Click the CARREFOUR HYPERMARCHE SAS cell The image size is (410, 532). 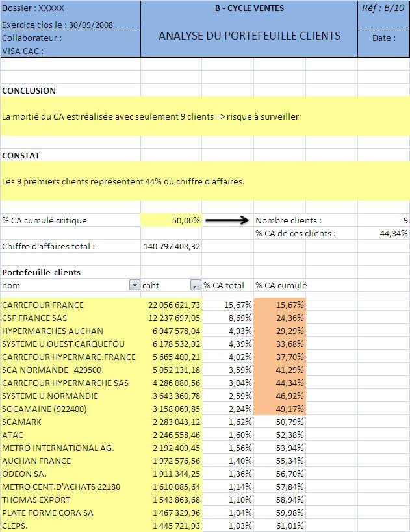pos(71,383)
